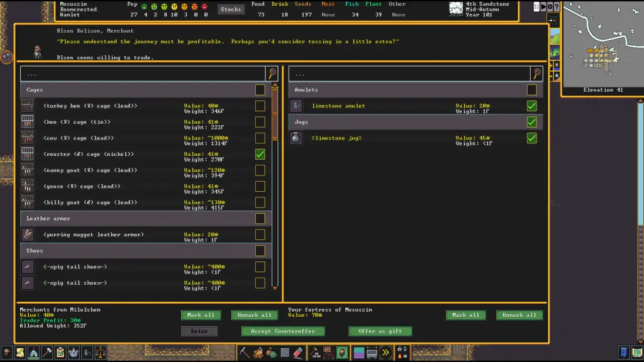Viewport: 644px width, 362px height.
Task: Select the mining pickaxe tool
Action: [245, 353]
